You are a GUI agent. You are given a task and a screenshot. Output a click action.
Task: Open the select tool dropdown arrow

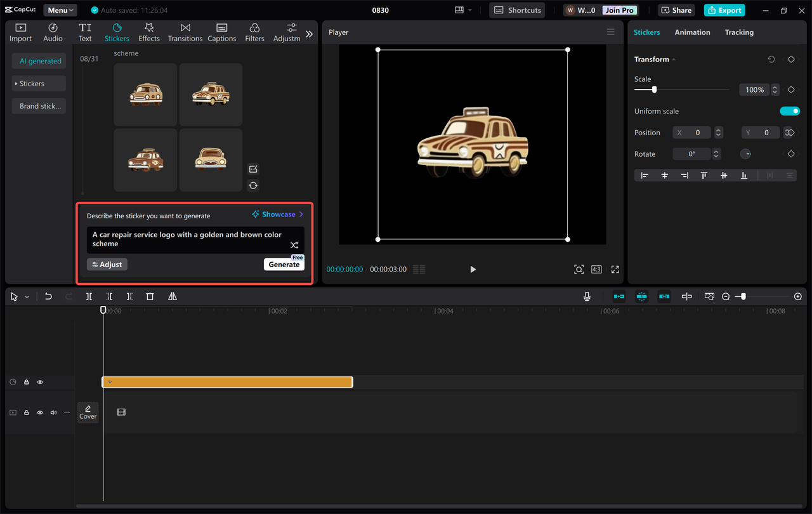tap(26, 296)
